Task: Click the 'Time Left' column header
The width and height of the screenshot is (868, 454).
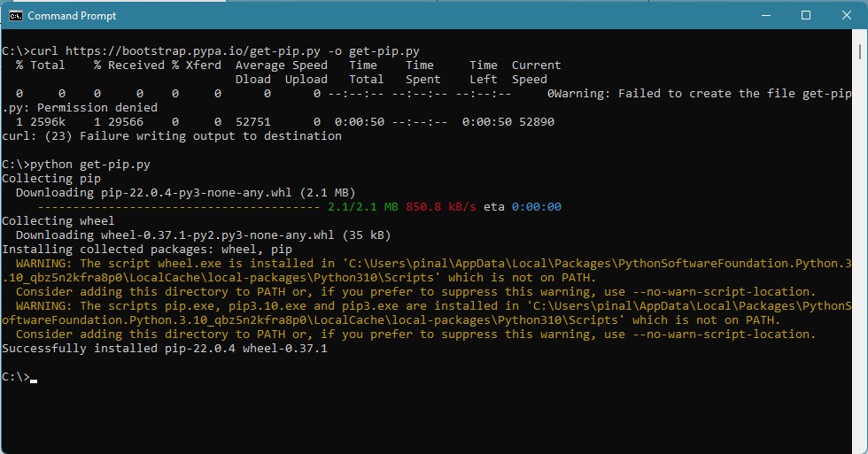Action: tap(484, 73)
